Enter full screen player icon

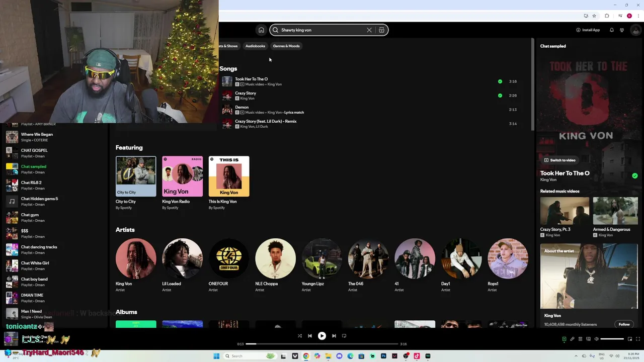(638, 339)
